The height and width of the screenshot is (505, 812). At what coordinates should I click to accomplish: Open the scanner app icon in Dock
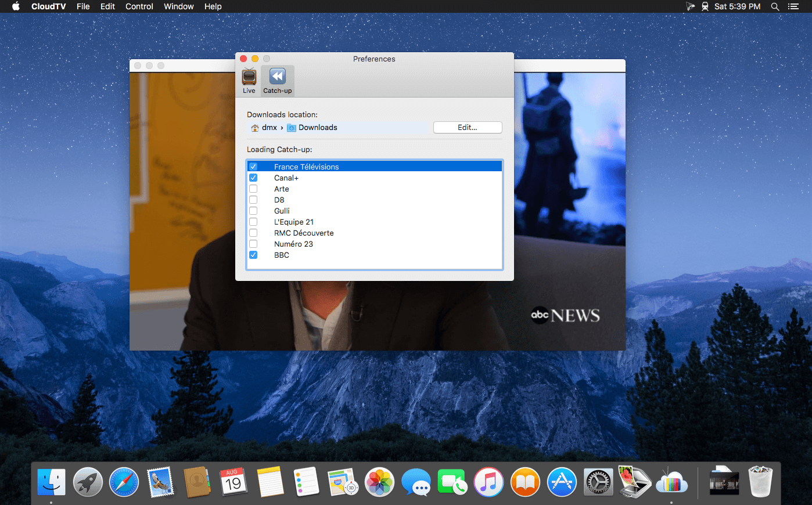click(634, 482)
